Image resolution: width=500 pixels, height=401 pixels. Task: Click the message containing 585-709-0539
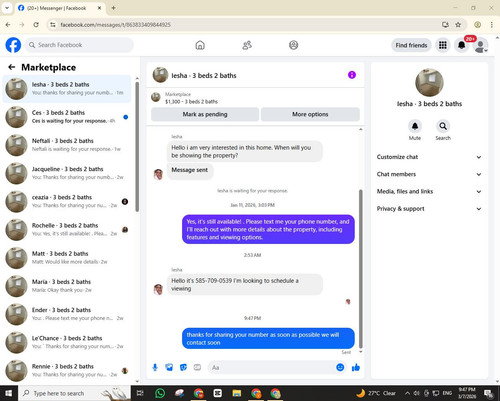(x=245, y=284)
